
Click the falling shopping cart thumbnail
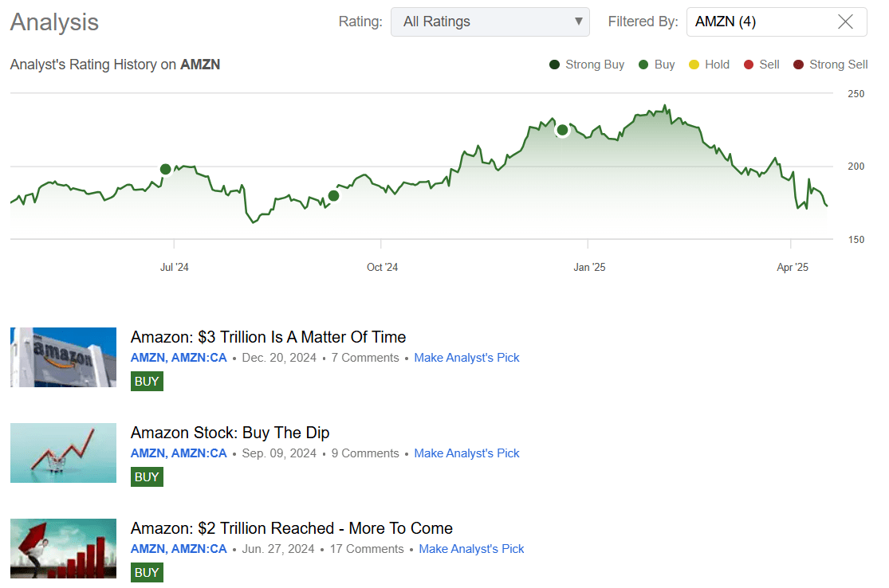[63, 453]
